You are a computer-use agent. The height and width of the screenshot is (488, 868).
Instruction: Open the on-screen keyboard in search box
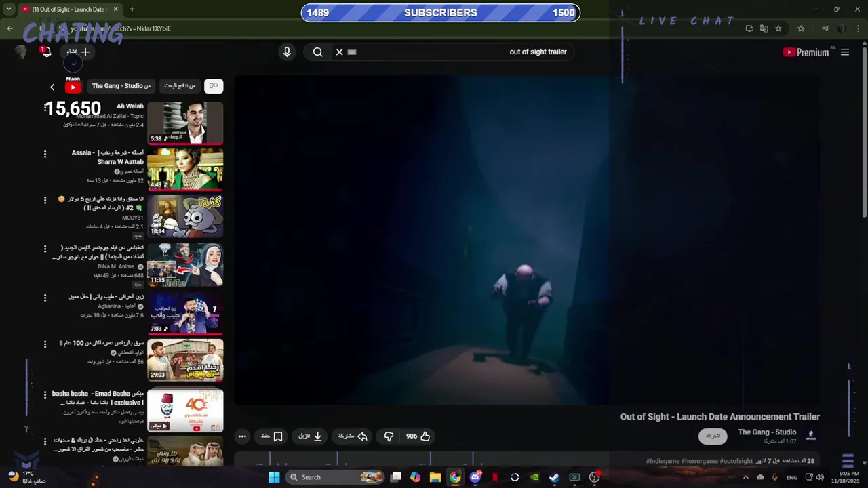tap(352, 52)
